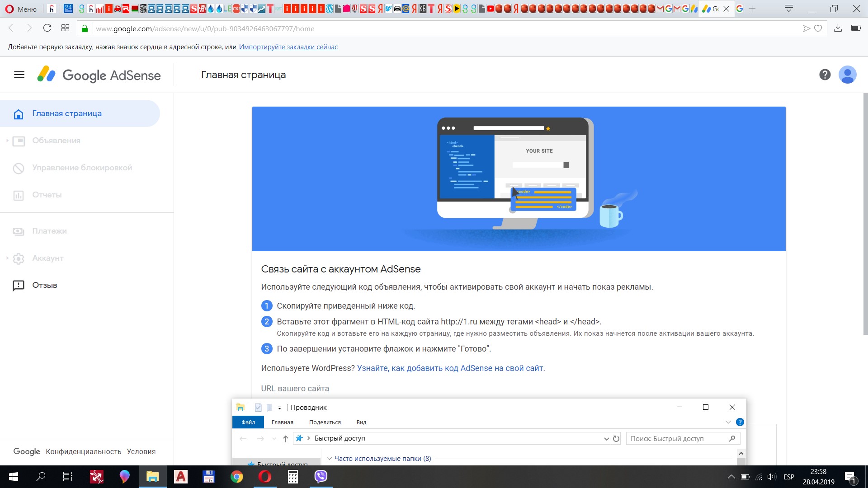Expand the Проводник ribbon chevron
Screen dimensions: 868x488
point(728,422)
